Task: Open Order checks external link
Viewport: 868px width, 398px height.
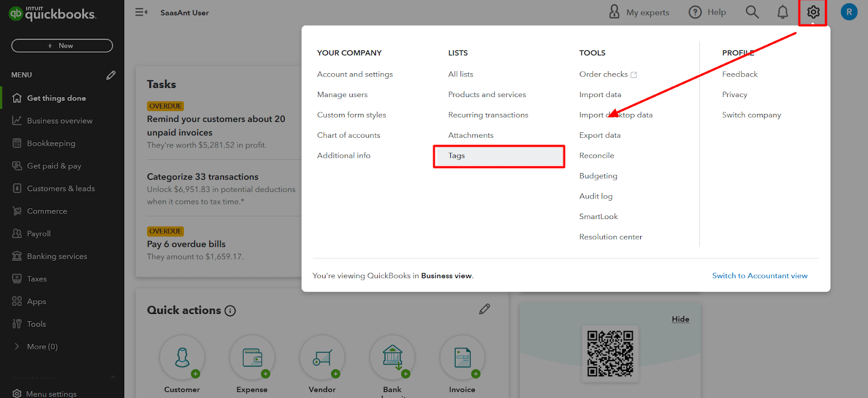Action: (608, 74)
